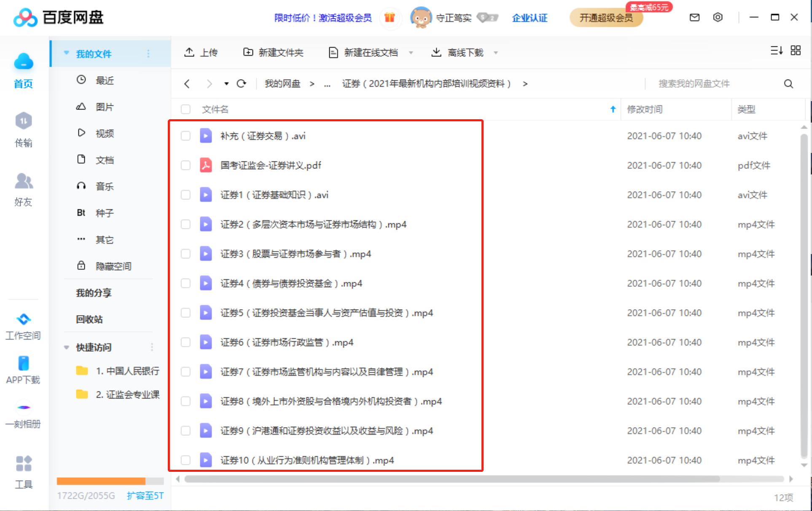
Task: Check the box for 补充（证券交易）.avi
Action: pos(186,136)
